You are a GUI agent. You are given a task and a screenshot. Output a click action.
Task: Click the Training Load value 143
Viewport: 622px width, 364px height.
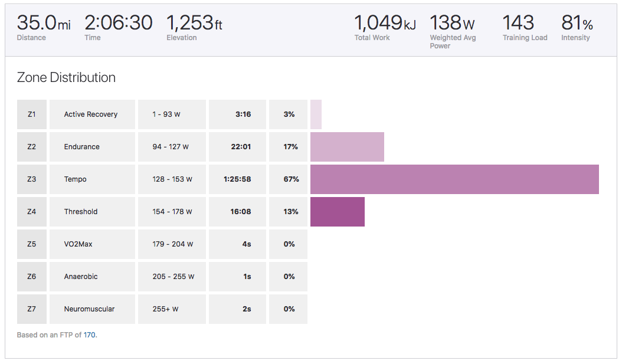tap(518, 24)
